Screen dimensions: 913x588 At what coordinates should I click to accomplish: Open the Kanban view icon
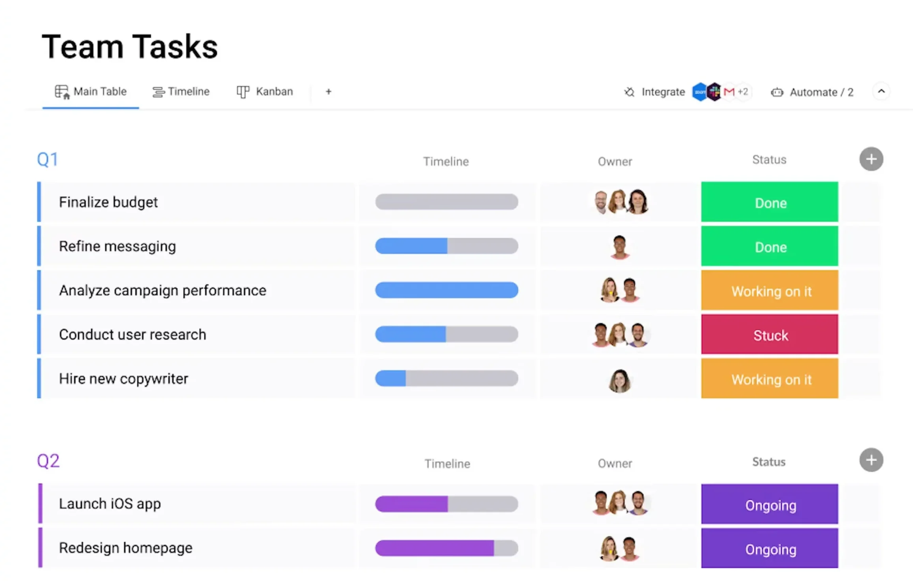click(x=242, y=92)
